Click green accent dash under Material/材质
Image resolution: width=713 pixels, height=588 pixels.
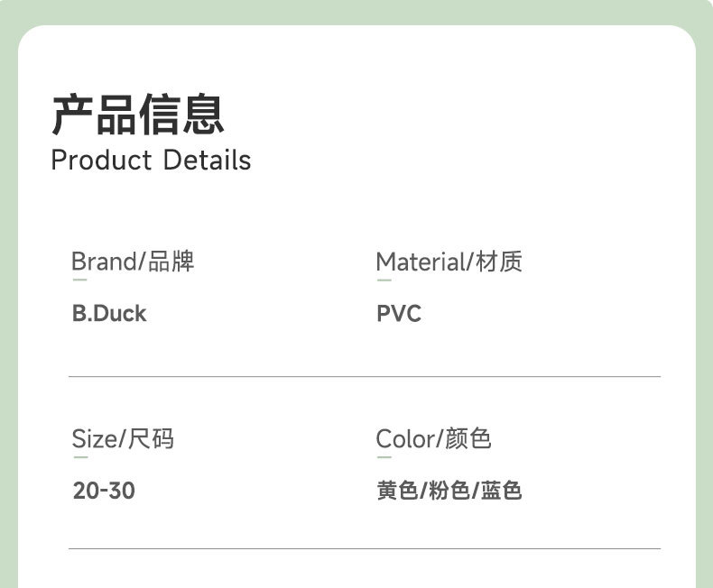384,280
